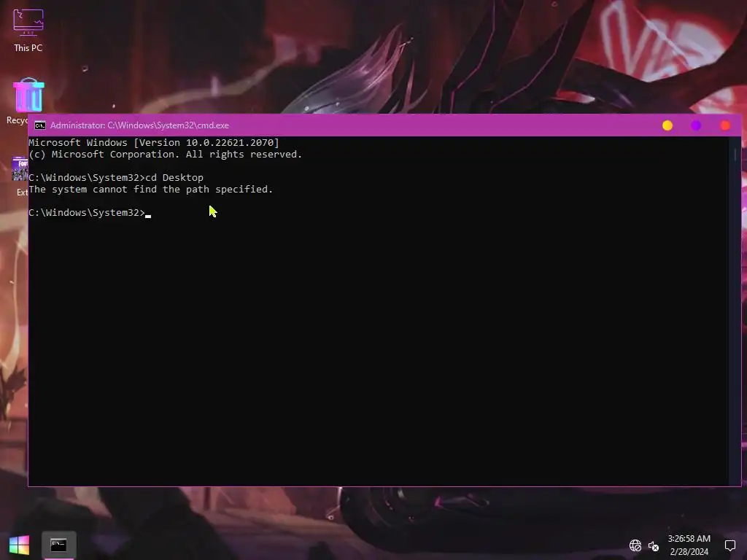The width and height of the screenshot is (747, 560).
Task: Click '(c) Microsoft Corporation. All rights reserved.' line
Action: point(166,155)
